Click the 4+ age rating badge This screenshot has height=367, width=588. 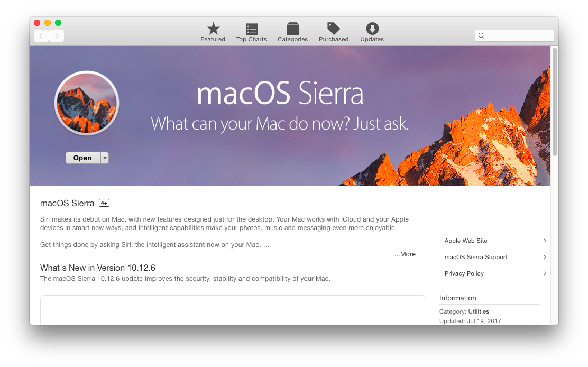tap(104, 203)
